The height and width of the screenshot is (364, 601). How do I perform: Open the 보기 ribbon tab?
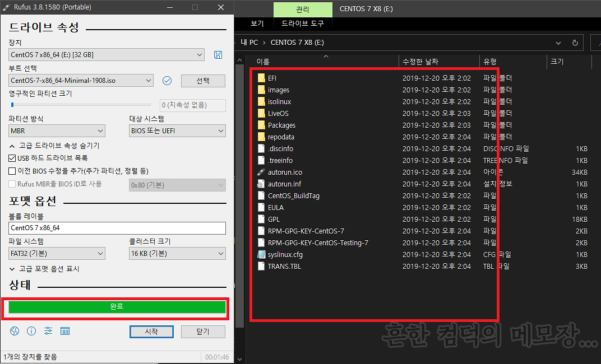[257, 24]
